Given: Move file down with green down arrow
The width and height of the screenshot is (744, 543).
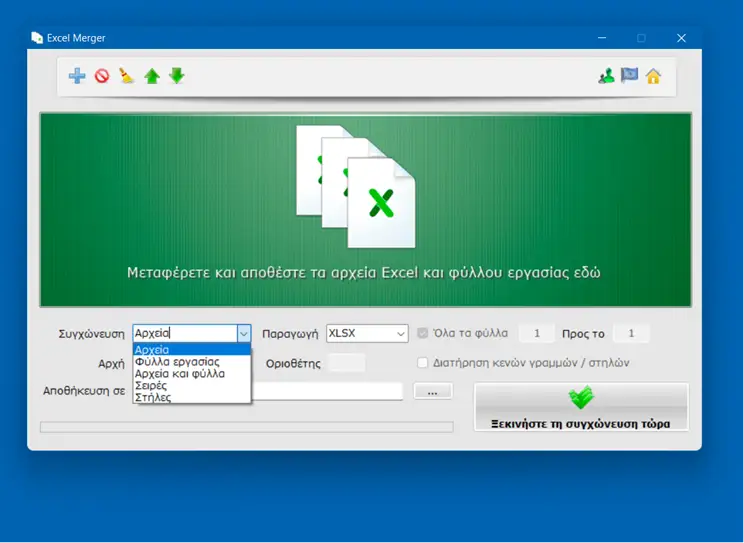Looking at the screenshot, I should click(x=177, y=76).
